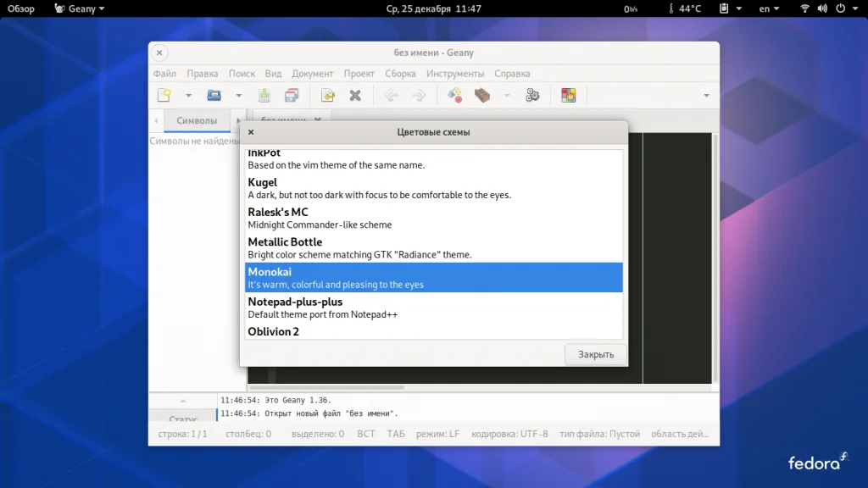The image size is (868, 488).
Task: Click the Open file icon in toolbar
Action: (214, 96)
